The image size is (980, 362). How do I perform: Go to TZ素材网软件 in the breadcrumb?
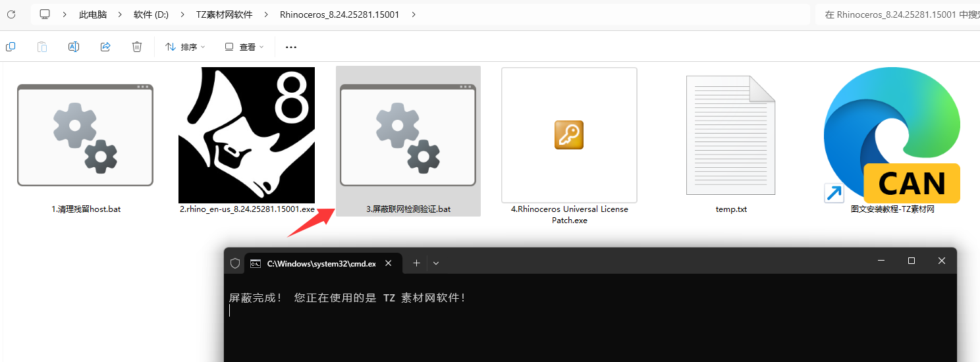[x=224, y=14]
